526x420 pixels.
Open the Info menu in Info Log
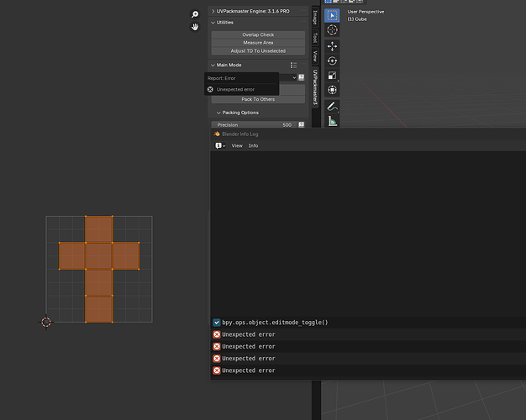[x=253, y=145]
